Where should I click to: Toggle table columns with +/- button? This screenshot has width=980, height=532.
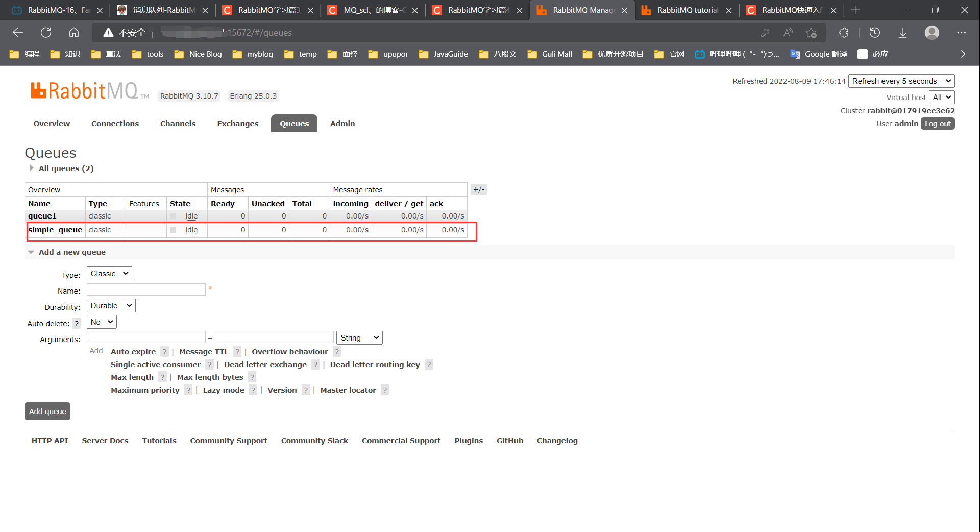(479, 189)
